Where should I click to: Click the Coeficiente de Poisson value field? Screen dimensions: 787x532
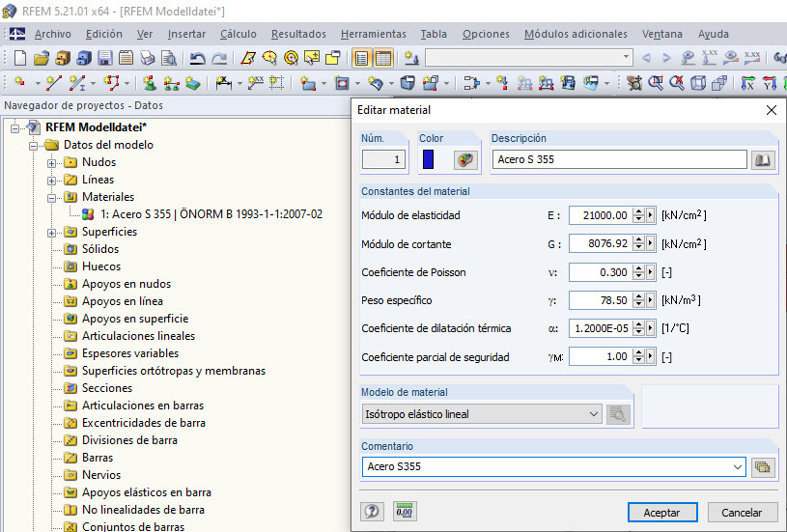coord(601,272)
